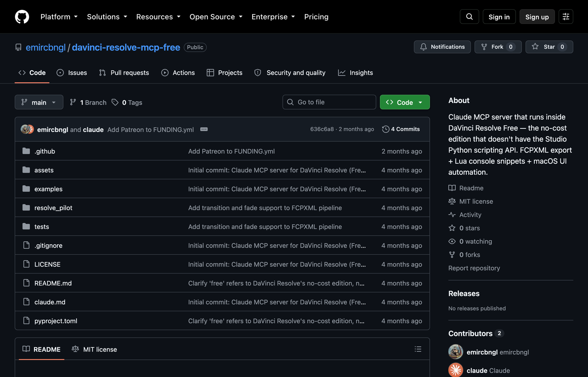The width and height of the screenshot is (588, 377).
Task: Select the Code tab
Action: point(32,73)
